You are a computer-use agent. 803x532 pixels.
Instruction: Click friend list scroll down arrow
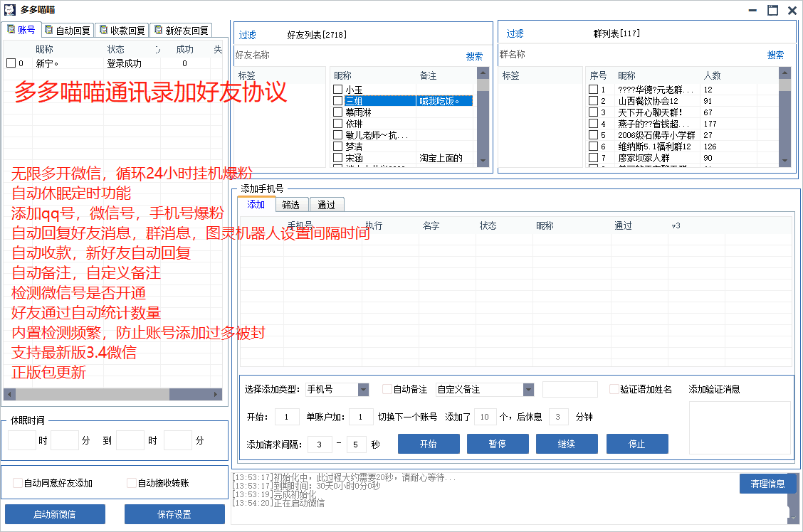pyautogui.click(x=483, y=161)
